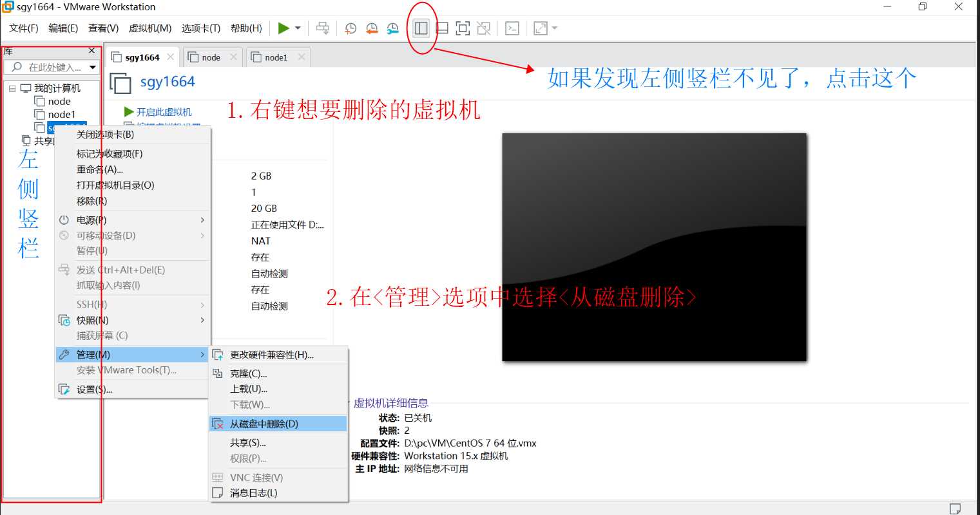Choose 更改硬件兼容性(H)... in submenu

(278, 355)
